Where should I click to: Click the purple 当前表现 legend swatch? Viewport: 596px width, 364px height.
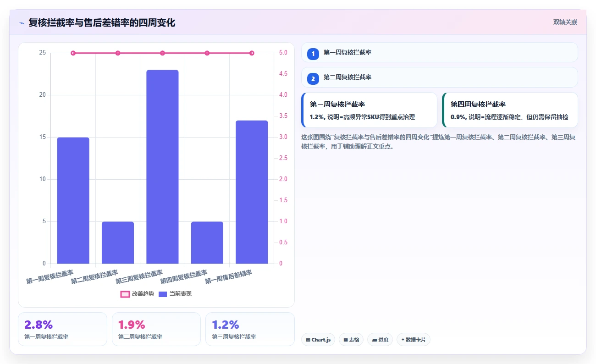(163, 294)
